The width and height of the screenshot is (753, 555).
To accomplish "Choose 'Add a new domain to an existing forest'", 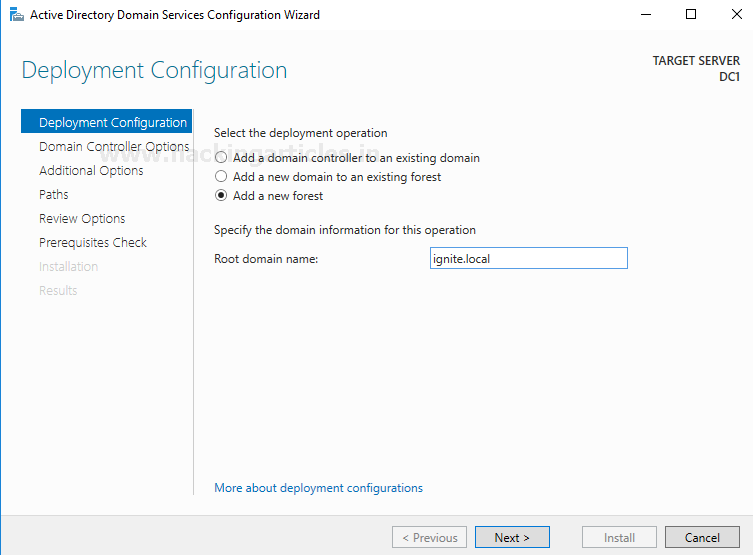I will [x=221, y=177].
